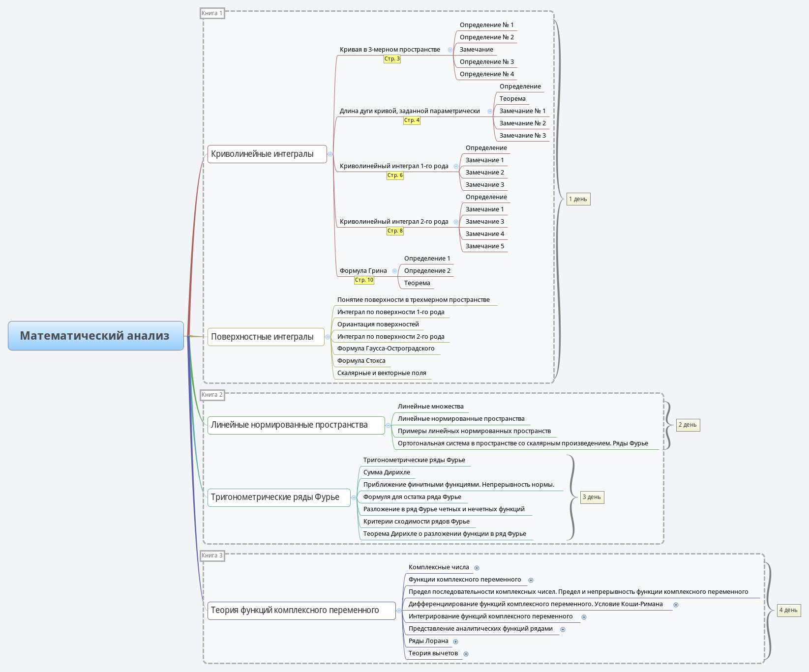Collapse Линейные нормированные пространства branch
The image size is (809, 672).
[x=388, y=425]
